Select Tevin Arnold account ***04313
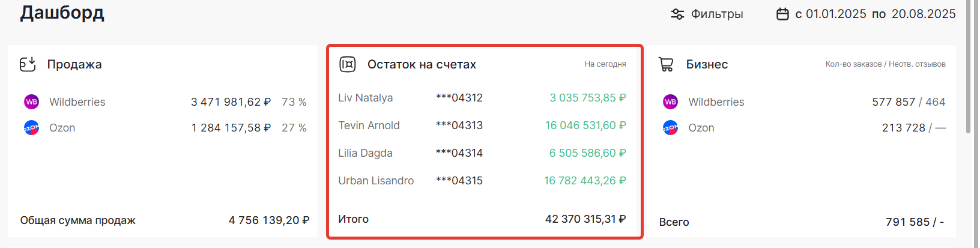The height and width of the screenshot is (248, 980). (459, 126)
